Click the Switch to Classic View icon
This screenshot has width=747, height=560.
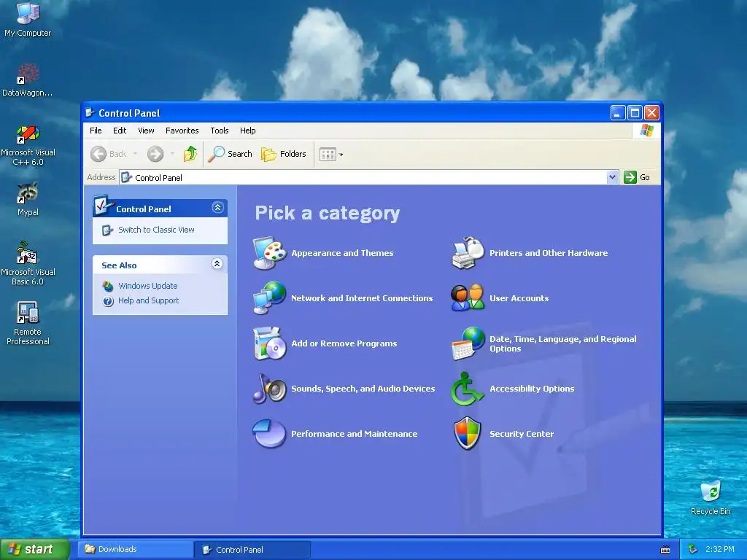108,230
